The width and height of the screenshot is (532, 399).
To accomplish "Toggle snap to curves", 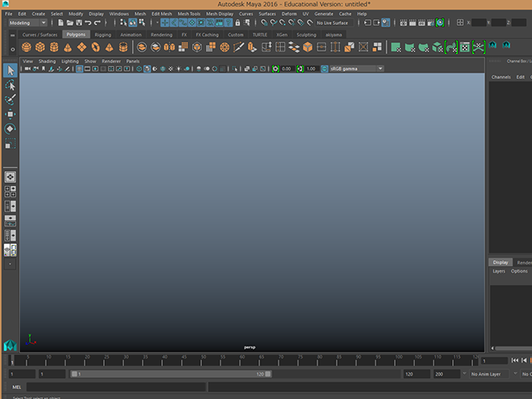I will (x=273, y=22).
